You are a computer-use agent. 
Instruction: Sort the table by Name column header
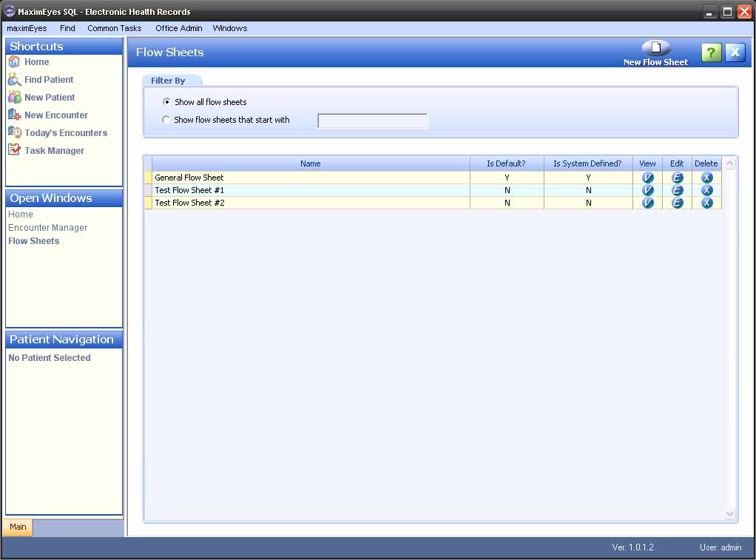click(x=311, y=163)
